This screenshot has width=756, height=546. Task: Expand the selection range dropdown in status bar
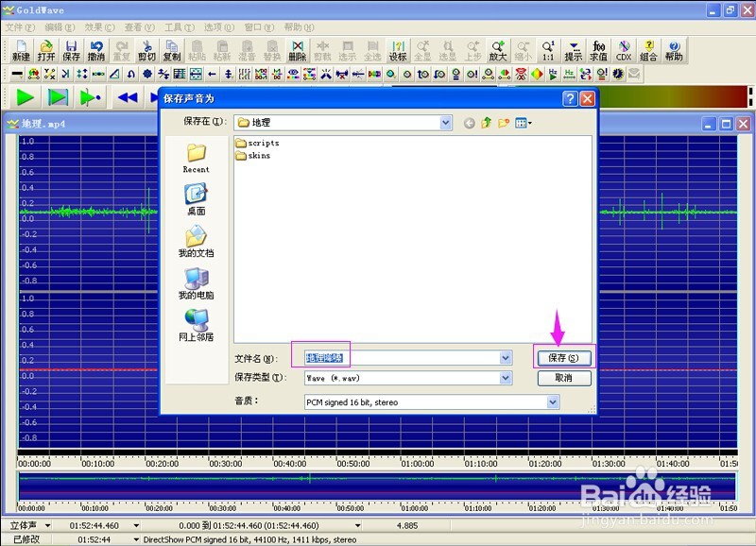(358, 525)
